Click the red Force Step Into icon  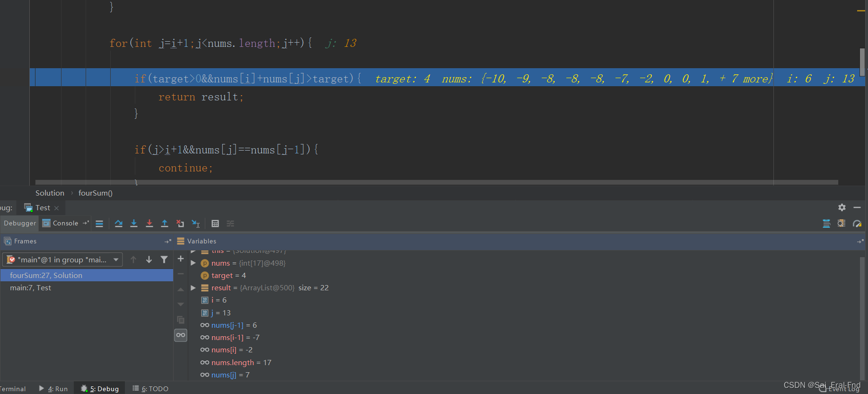149,224
